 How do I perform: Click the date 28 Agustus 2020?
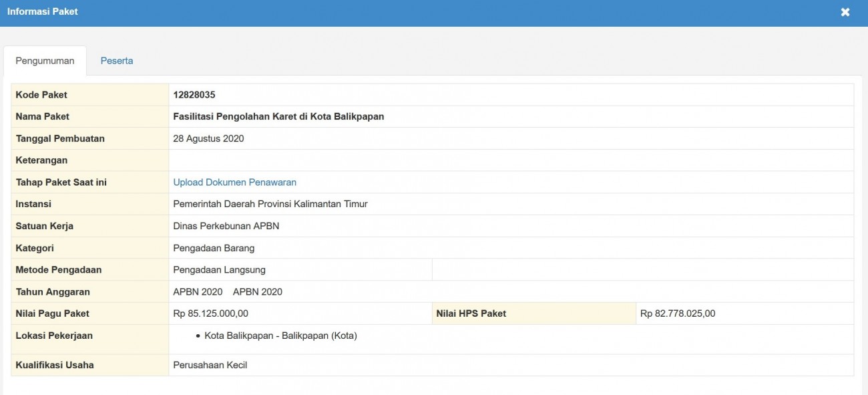(x=208, y=139)
